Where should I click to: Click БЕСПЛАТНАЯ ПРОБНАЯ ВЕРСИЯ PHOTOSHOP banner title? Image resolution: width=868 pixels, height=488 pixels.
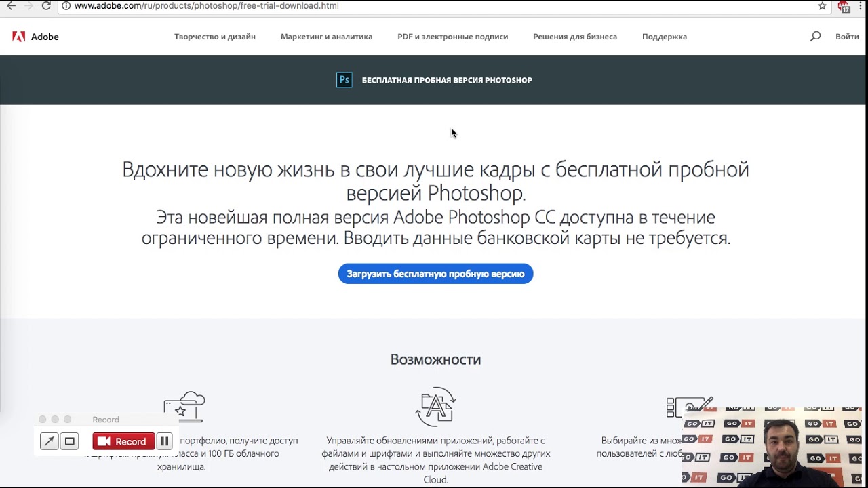click(x=447, y=80)
